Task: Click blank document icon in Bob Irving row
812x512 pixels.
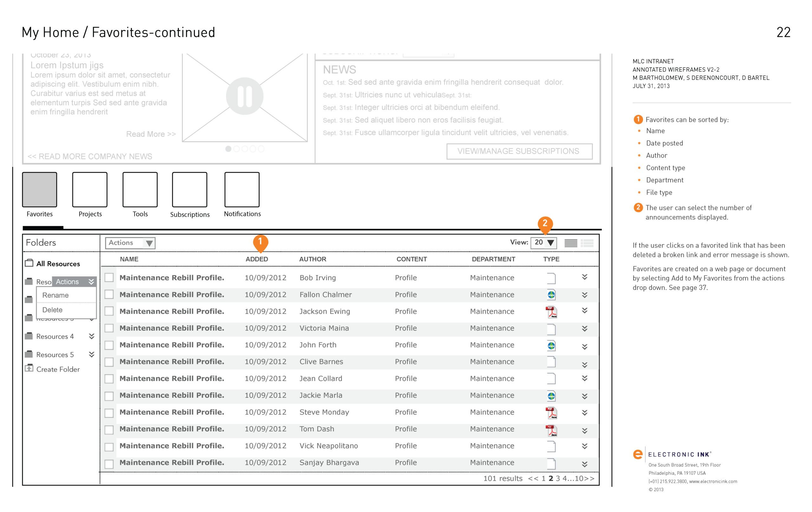Action: click(x=551, y=278)
